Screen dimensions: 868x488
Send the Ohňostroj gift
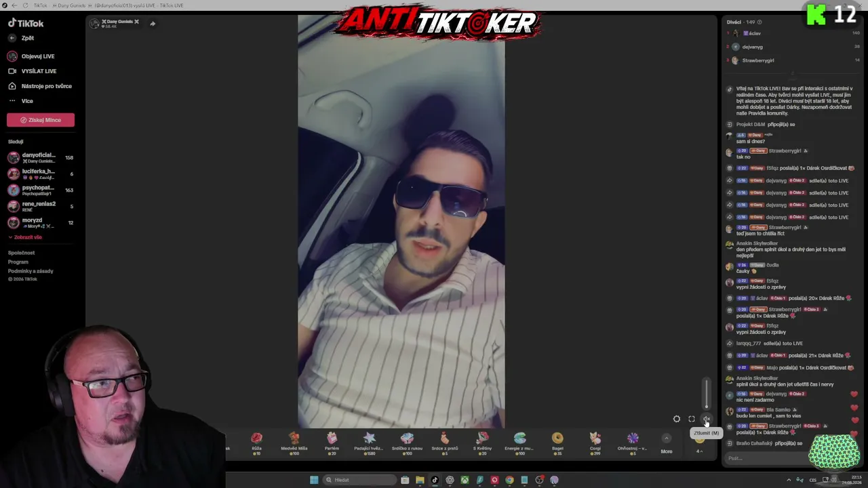633,443
